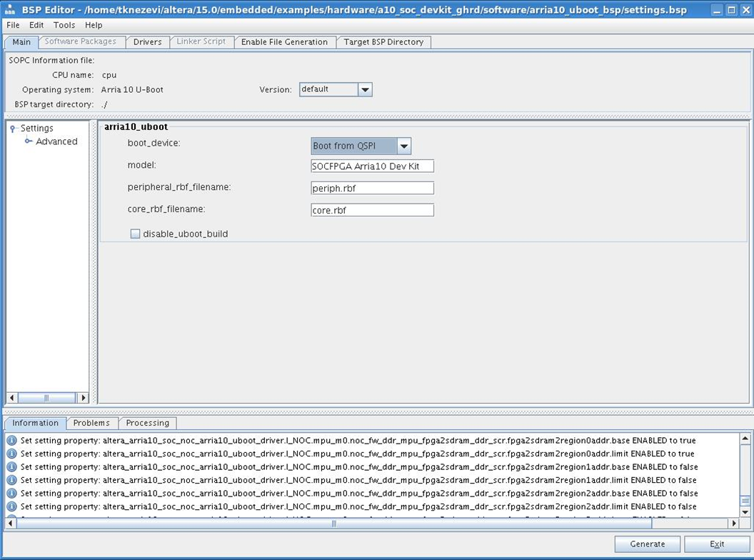Click the BSP target directory value
The width and height of the screenshot is (754, 560).
click(x=104, y=104)
